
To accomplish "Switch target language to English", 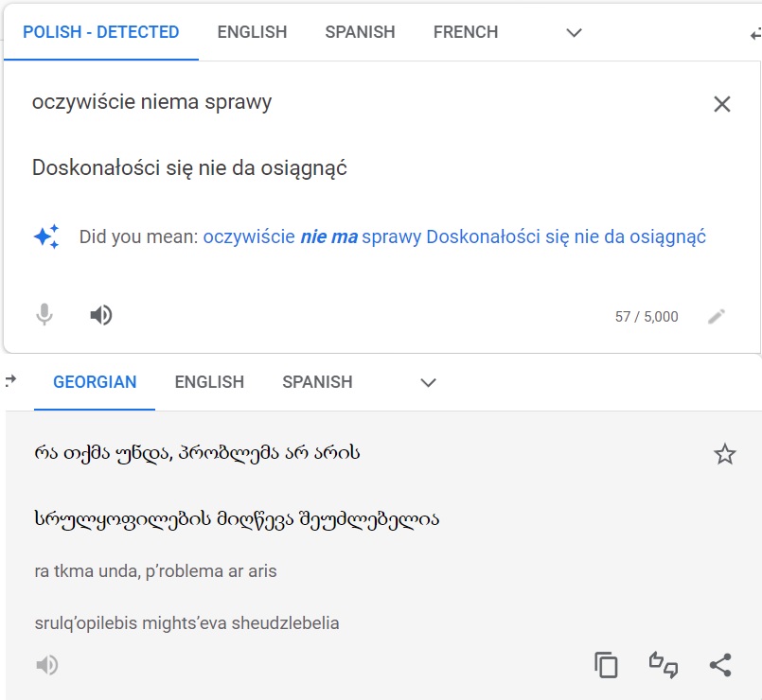I will point(208,382).
